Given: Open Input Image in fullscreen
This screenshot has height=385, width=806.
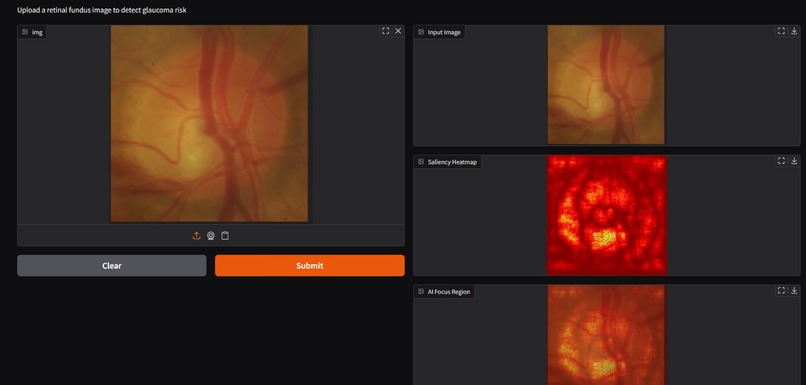Looking at the screenshot, I should [x=781, y=31].
